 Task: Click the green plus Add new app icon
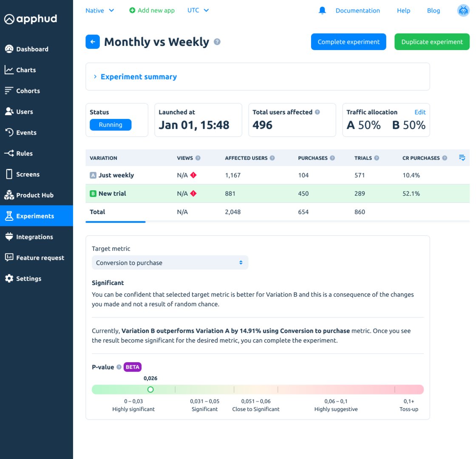132,10
